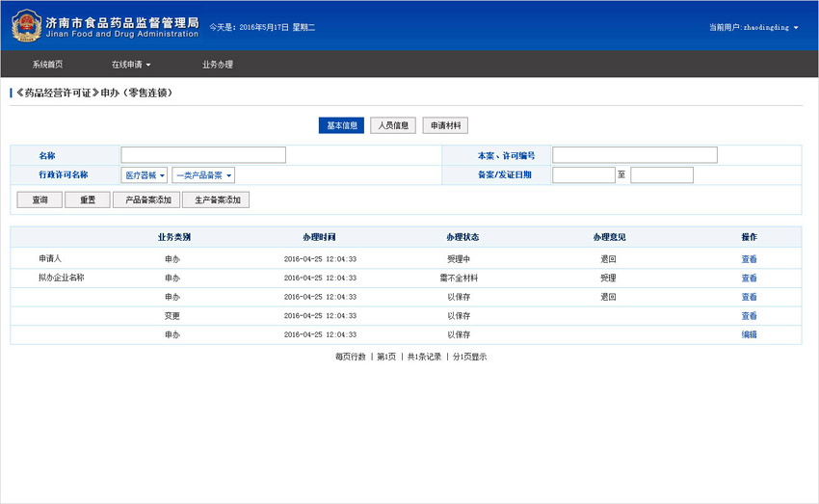This screenshot has height=504, width=819.
Task: Click the 编辑 link in the last row
Action: (749, 334)
